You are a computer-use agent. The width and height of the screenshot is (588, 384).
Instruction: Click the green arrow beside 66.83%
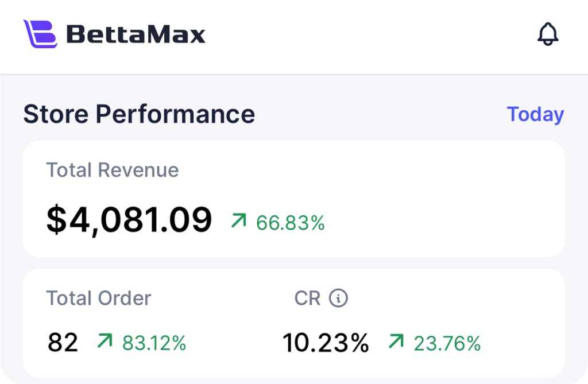click(x=238, y=220)
